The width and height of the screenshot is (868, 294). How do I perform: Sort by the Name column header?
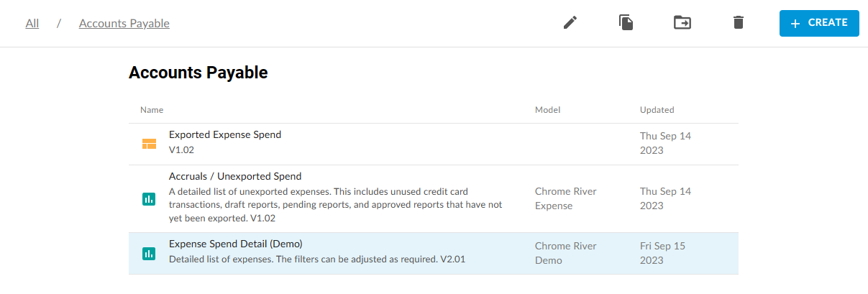click(152, 110)
